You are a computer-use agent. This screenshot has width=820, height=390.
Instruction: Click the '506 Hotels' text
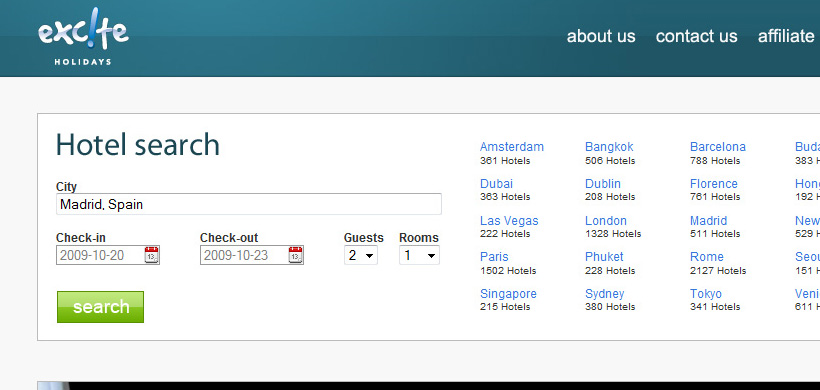coord(610,161)
